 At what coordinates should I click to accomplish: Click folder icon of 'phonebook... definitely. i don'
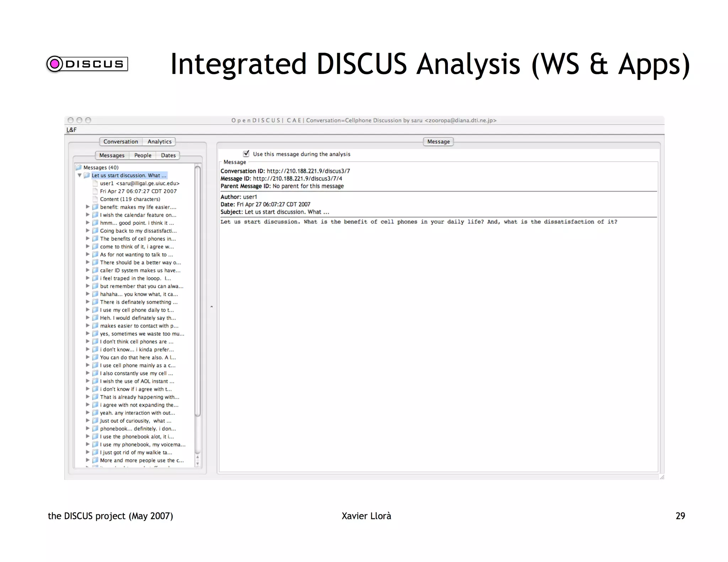point(95,429)
